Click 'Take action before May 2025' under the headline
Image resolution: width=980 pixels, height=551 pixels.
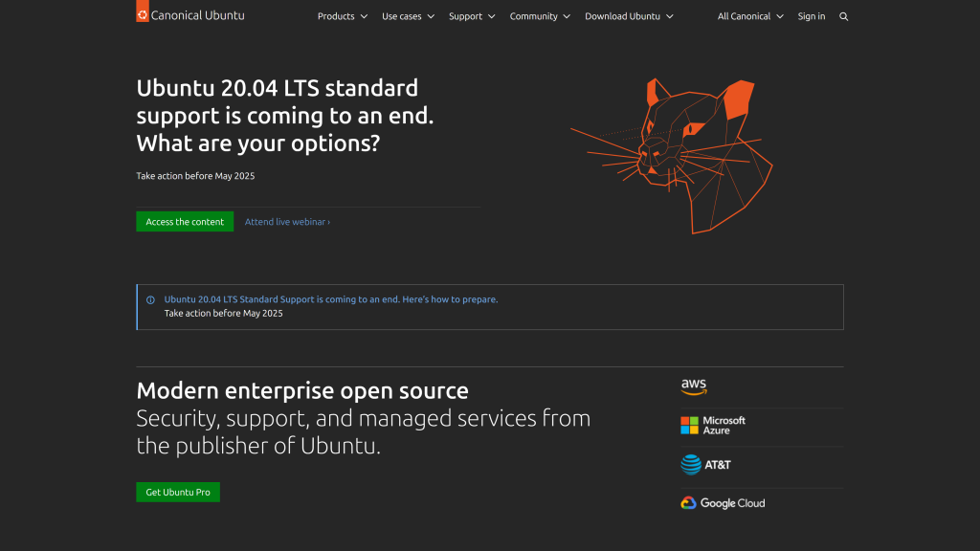coord(195,176)
